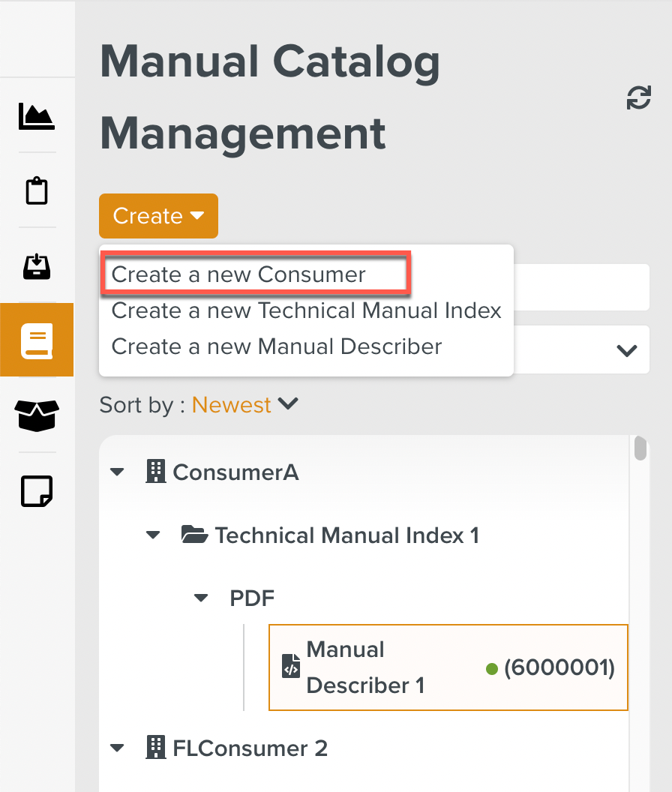
Task: Change sort order from Newest
Action: [x=245, y=405]
